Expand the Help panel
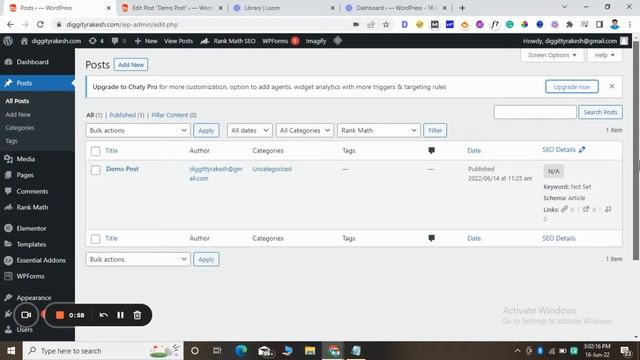This screenshot has width=640, height=360. (604, 55)
